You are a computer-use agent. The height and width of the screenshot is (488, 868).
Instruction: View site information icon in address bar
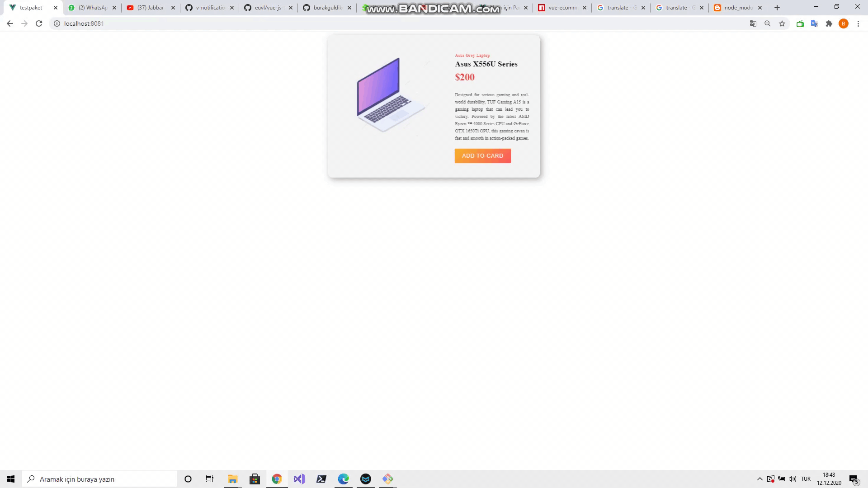(x=57, y=23)
